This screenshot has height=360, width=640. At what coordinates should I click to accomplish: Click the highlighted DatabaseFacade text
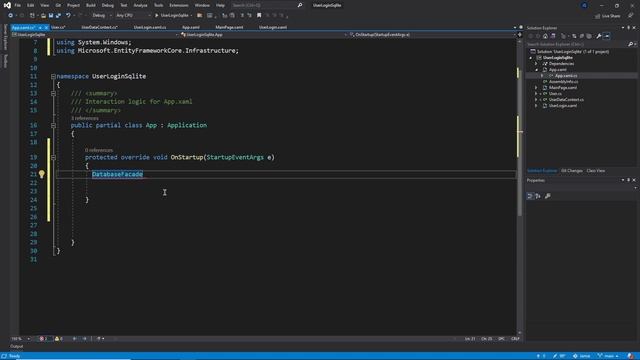118,174
